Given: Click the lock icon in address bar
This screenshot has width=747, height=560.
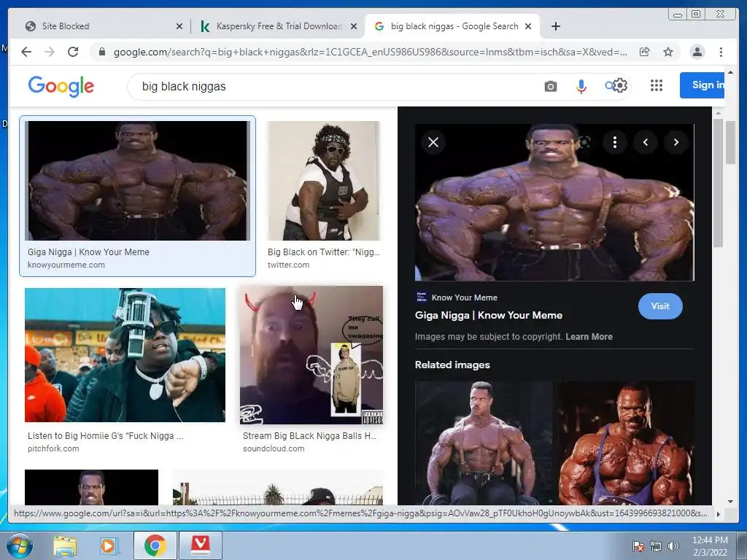Looking at the screenshot, I should [x=101, y=52].
